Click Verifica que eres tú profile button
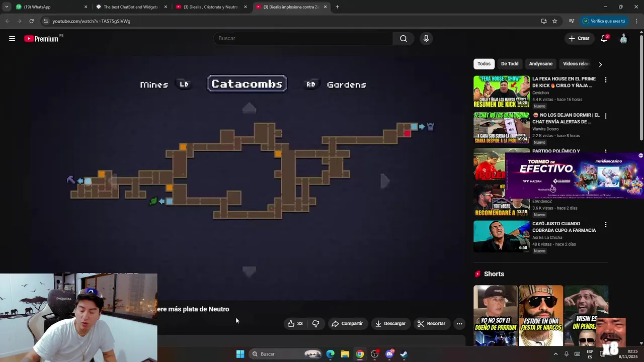 [604, 21]
